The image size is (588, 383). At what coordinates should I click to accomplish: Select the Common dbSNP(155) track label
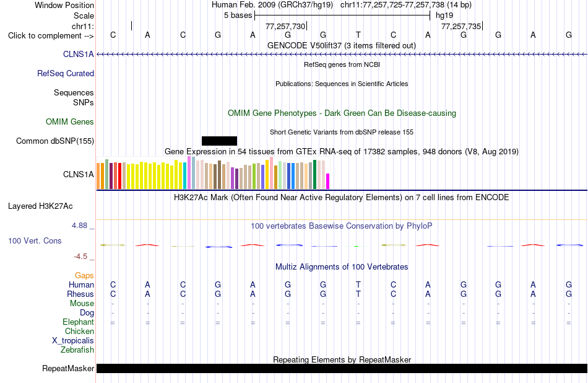55,141
